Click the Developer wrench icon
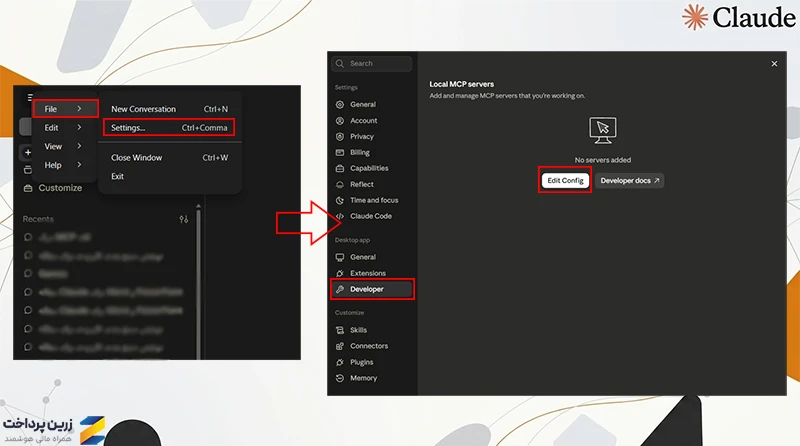 tap(340, 289)
